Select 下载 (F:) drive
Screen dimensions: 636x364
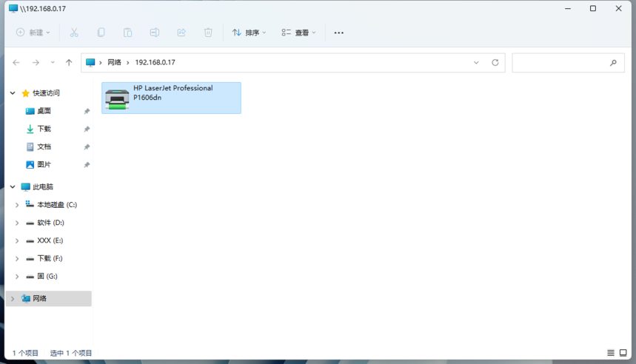click(50, 258)
